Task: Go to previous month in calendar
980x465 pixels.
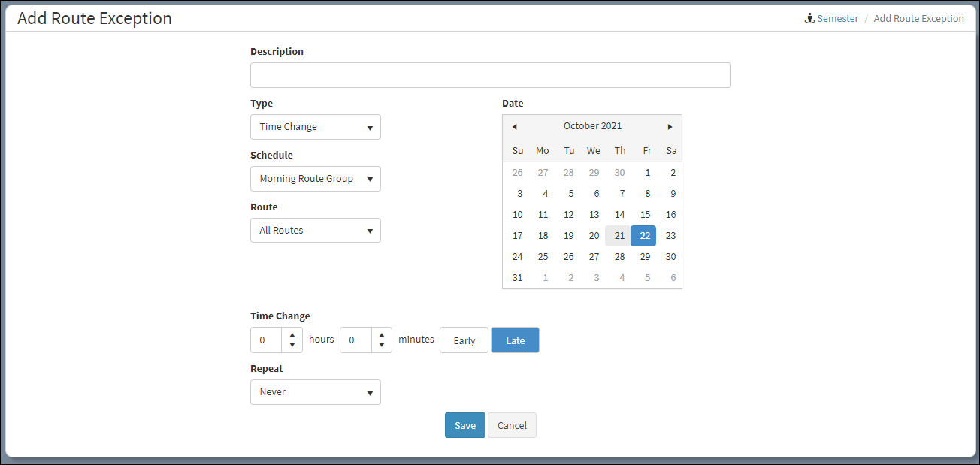Action: (x=514, y=127)
